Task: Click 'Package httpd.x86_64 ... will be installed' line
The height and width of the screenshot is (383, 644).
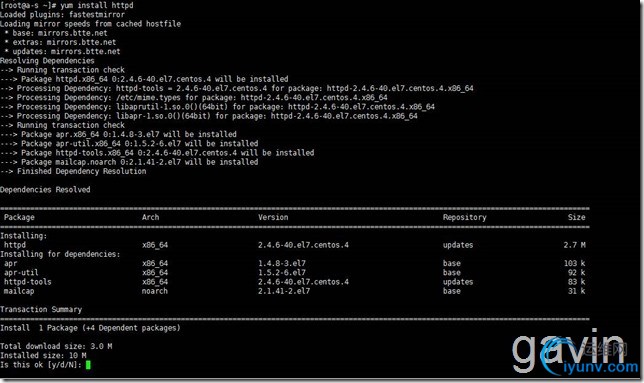Action: [144, 79]
